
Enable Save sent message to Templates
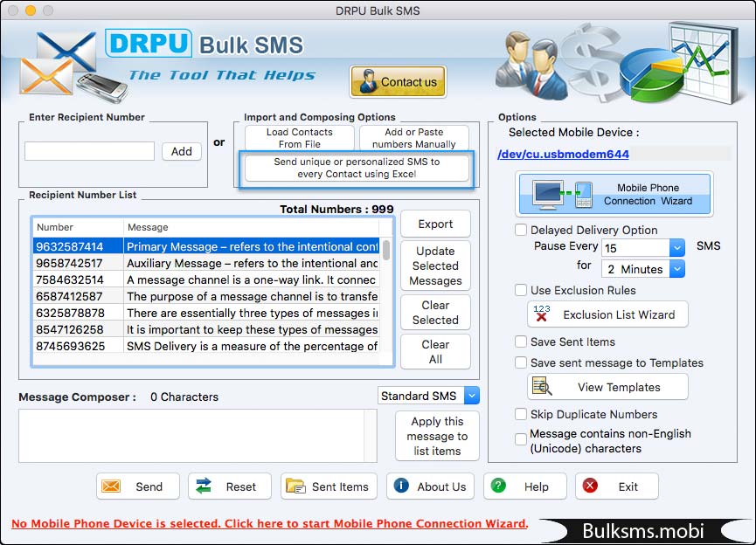[x=521, y=362]
